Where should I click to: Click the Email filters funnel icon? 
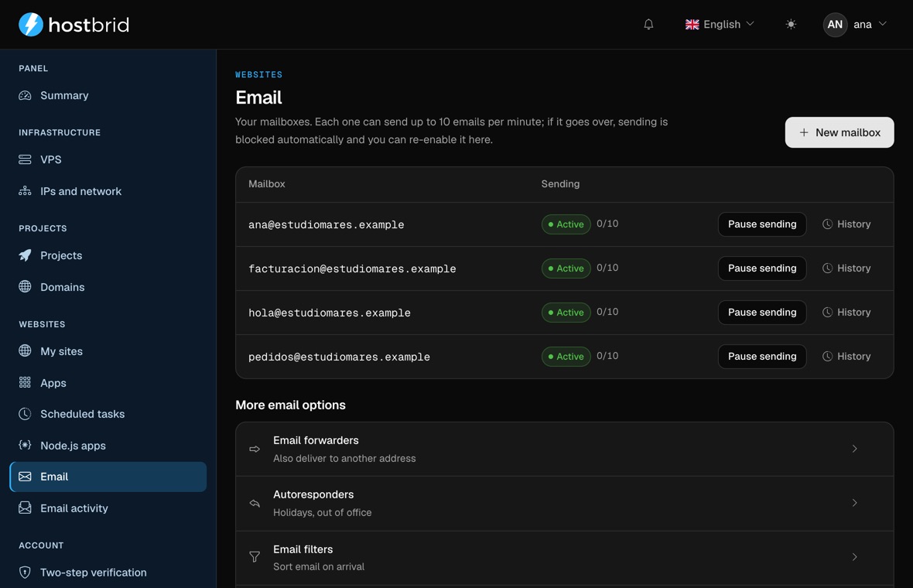tap(255, 557)
